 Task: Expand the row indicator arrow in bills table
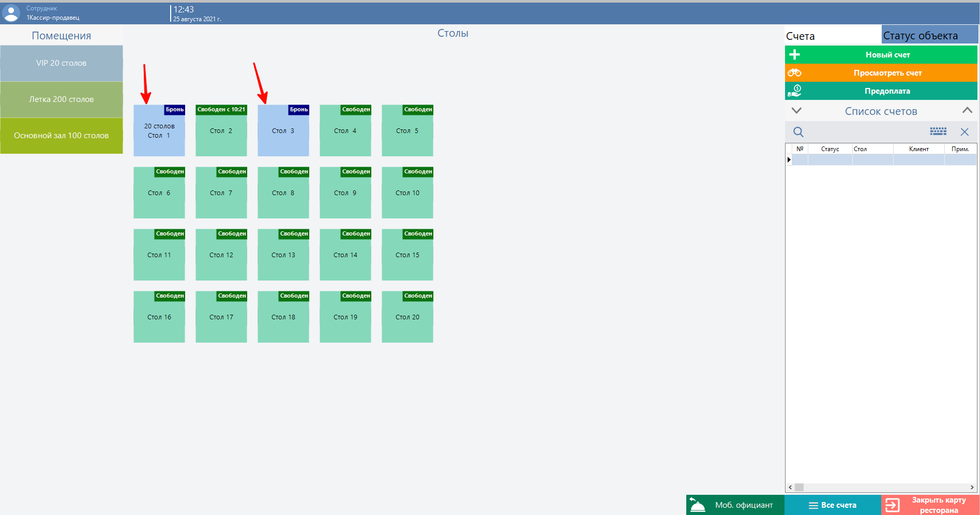pyautogui.click(x=789, y=159)
